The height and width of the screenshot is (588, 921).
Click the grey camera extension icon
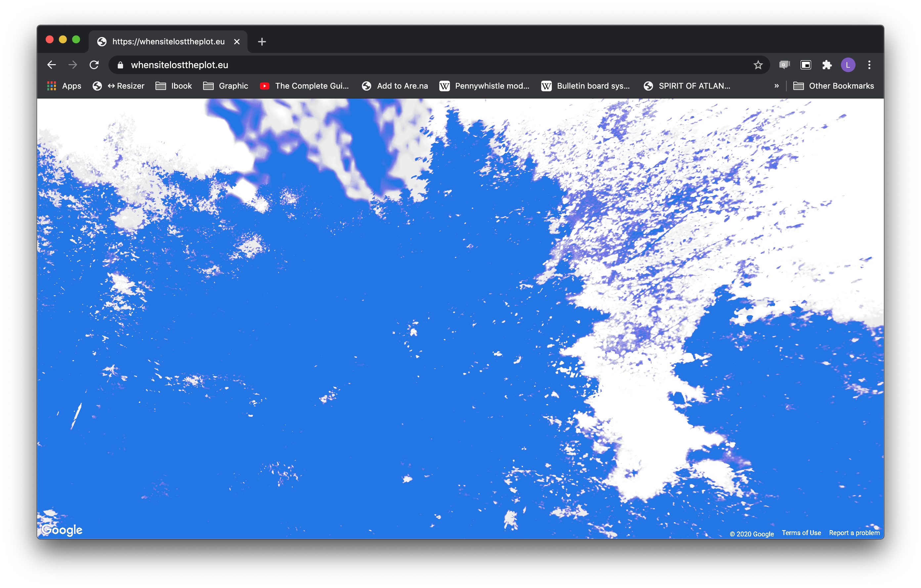point(784,65)
